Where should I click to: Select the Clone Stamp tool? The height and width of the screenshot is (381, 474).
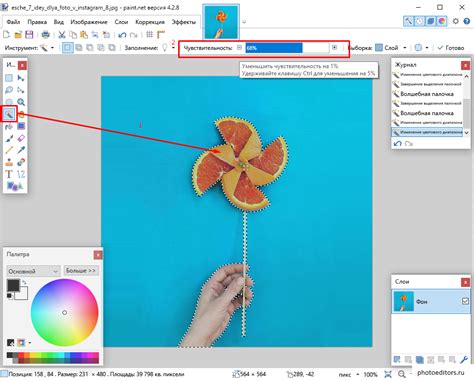(x=9, y=162)
